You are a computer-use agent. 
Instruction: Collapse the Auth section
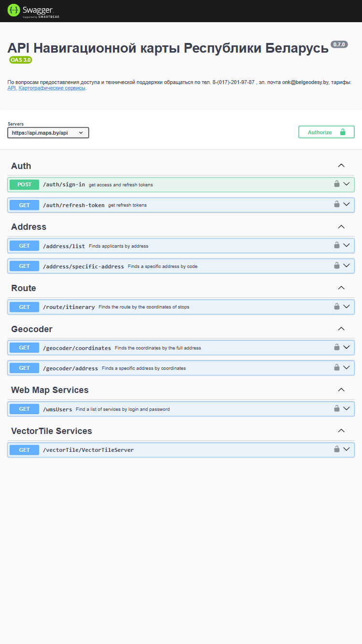coord(341,166)
